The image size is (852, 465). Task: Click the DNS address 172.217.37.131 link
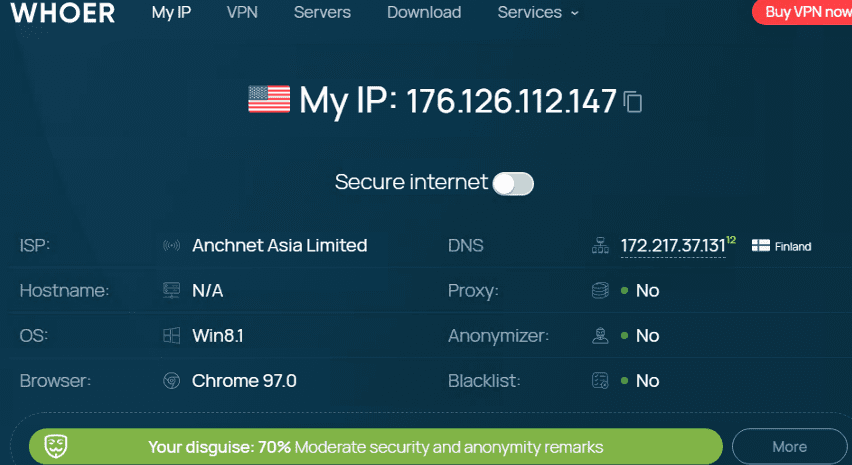point(672,246)
